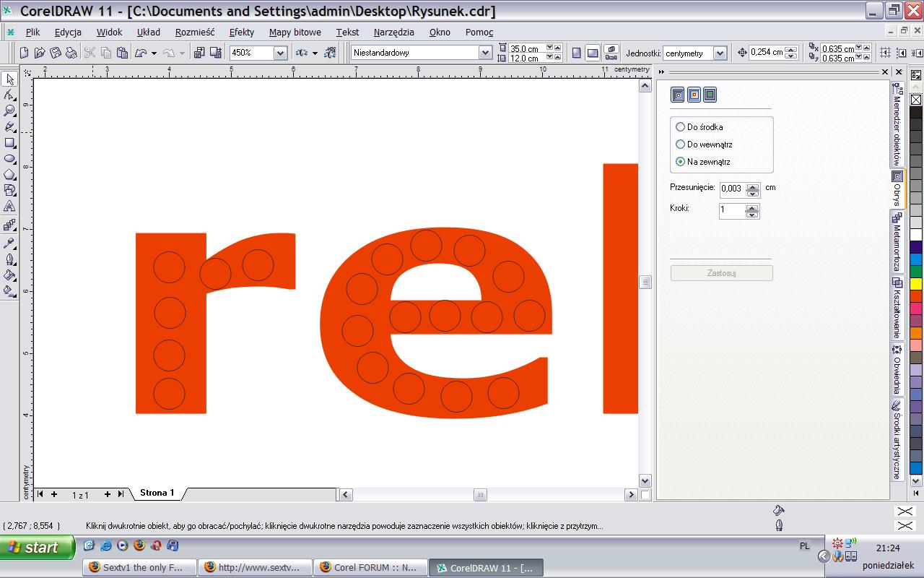Open the Jednostki units dropdown
Viewport: 924px width, 578px height.
tap(719, 53)
